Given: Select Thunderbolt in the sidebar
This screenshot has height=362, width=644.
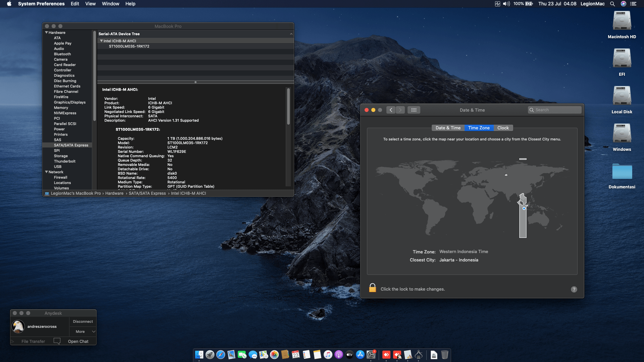Looking at the screenshot, I should pyautogui.click(x=64, y=161).
